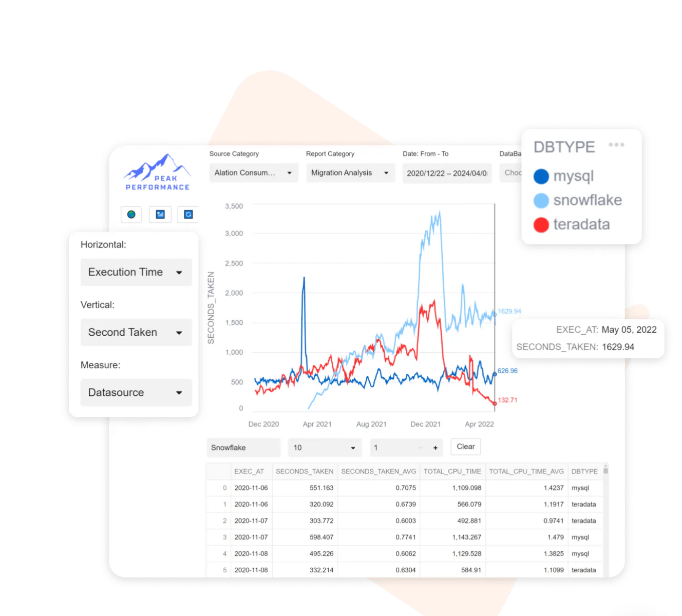Click the 626.96 mysql endpoint label on chart
This screenshot has height=616, width=682.
507,371
